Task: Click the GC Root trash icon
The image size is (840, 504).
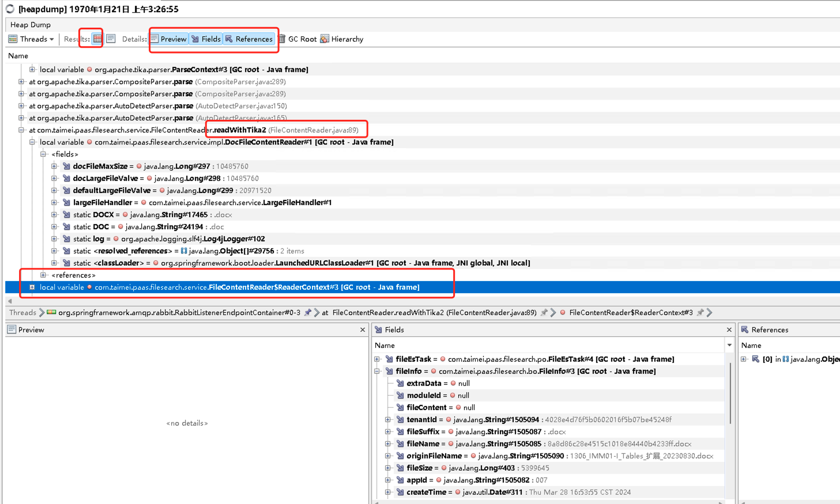Action: pos(282,39)
